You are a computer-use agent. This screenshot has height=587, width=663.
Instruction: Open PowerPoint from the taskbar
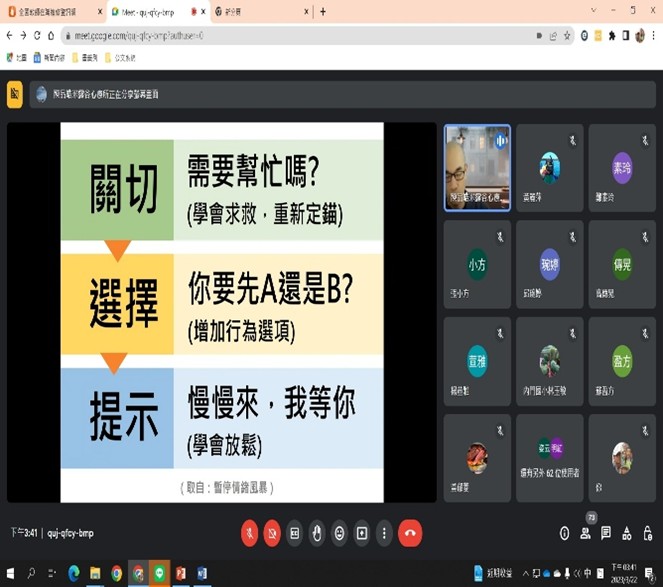point(181,573)
